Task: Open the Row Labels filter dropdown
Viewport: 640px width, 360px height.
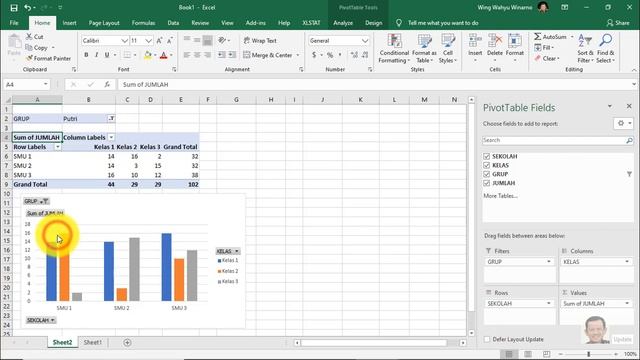Action: click(58, 147)
